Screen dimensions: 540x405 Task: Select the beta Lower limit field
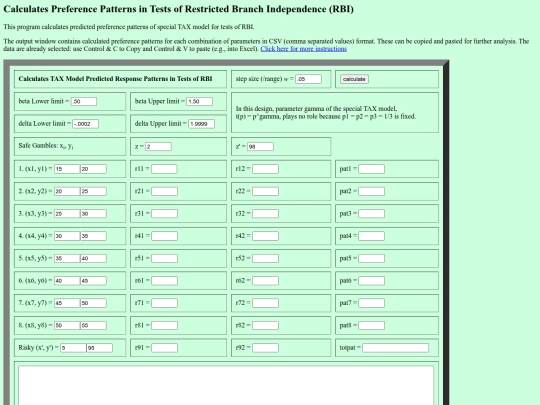[84, 102]
